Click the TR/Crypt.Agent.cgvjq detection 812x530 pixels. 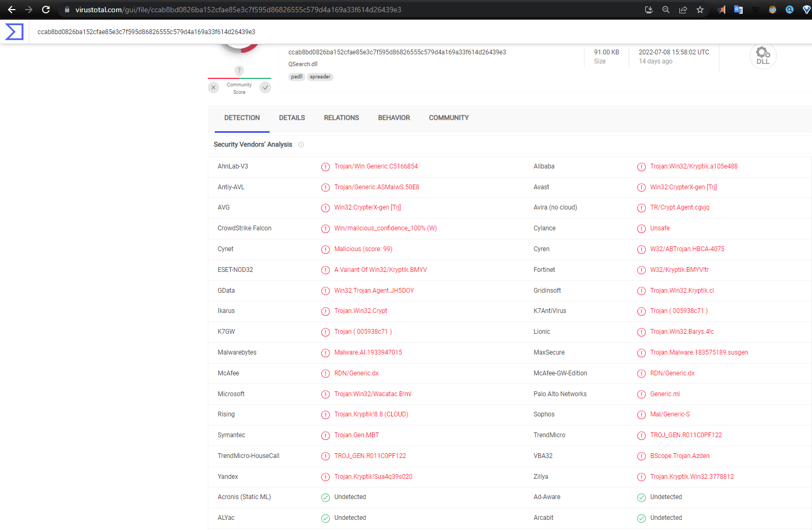click(x=680, y=207)
